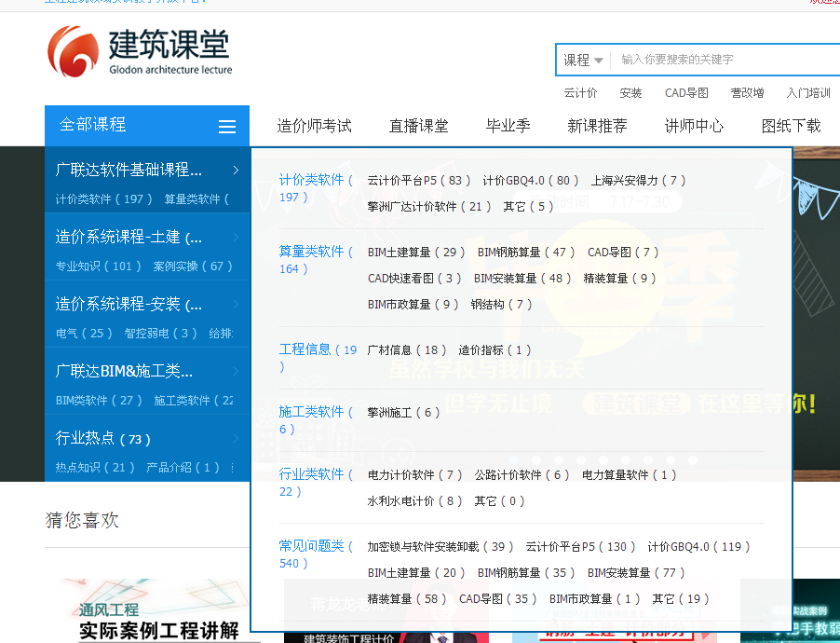Screen dimensions: 840x643
Task: Click BIM类软件 (27) sidebar sublink
Action: click(x=99, y=400)
